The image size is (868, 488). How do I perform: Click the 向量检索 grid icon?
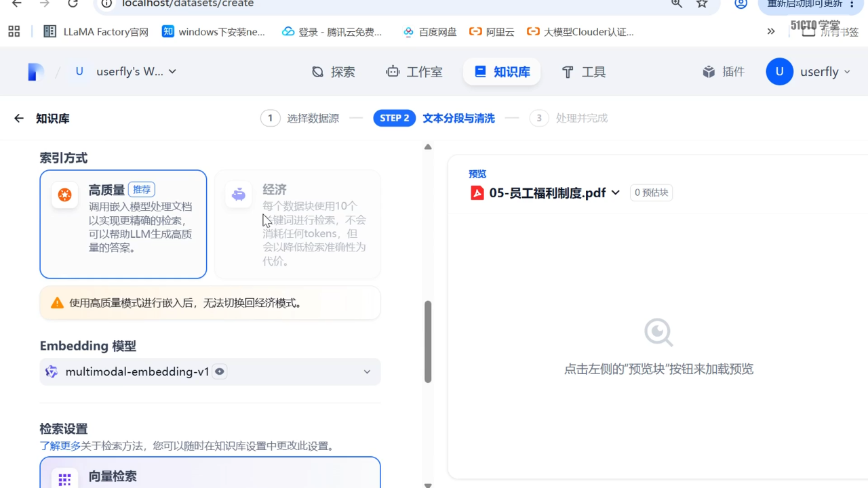64,479
